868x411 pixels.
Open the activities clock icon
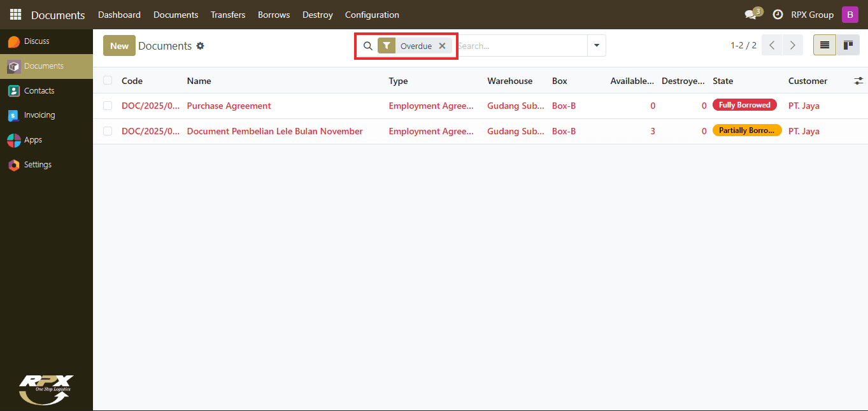[778, 15]
